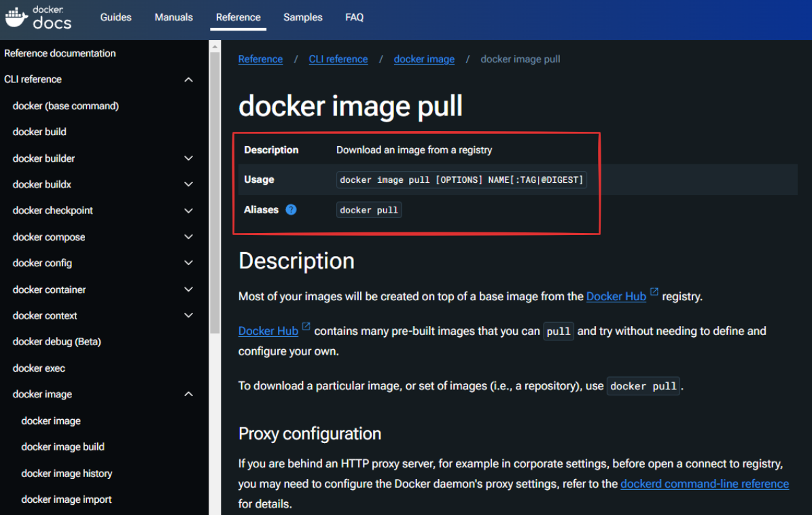Click the docker image pull usage code
Image resolution: width=812 pixels, height=515 pixels.
tap(461, 179)
